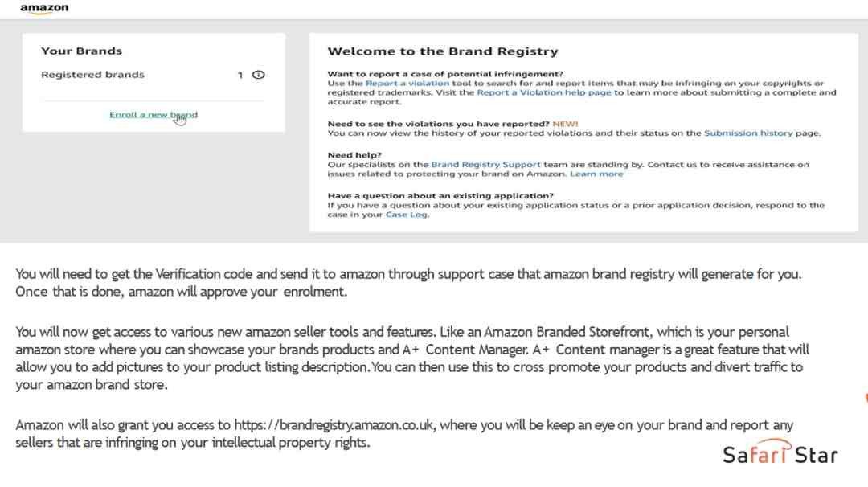
Task: Open Report a Violation help page link
Action: pyautogui.click(x=544, y=92)
